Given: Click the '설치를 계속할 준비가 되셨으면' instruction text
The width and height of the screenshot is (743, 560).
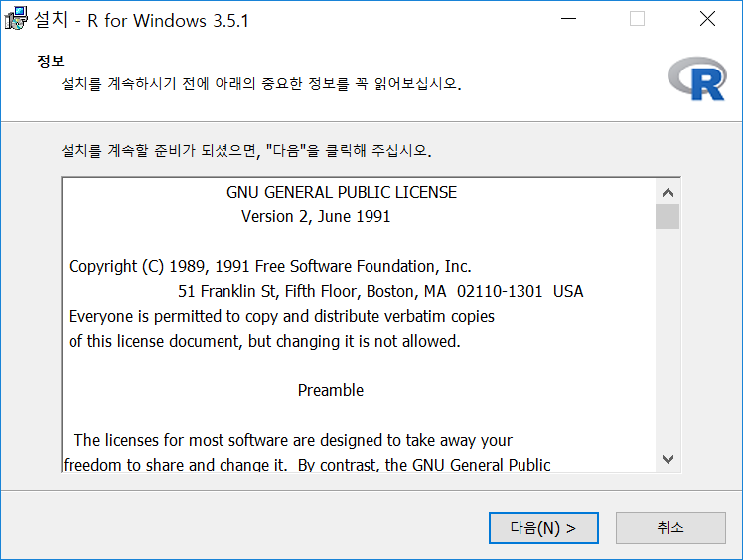Looking at the screenshot, I should (246, 150).
